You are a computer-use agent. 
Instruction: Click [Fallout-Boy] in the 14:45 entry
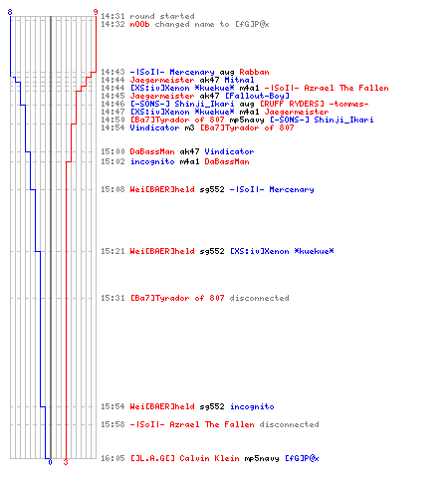point(258,96)
